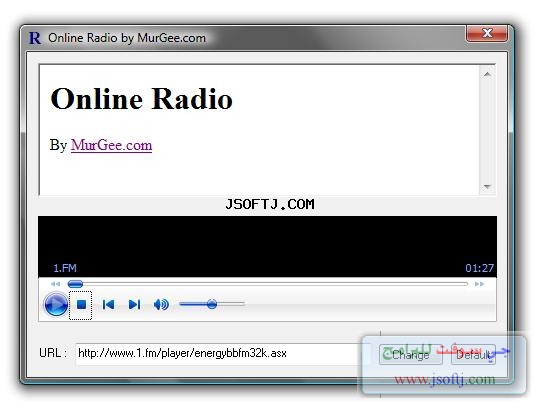Click the Default button
Screen dimensions: 541x408
pos(473,355)
